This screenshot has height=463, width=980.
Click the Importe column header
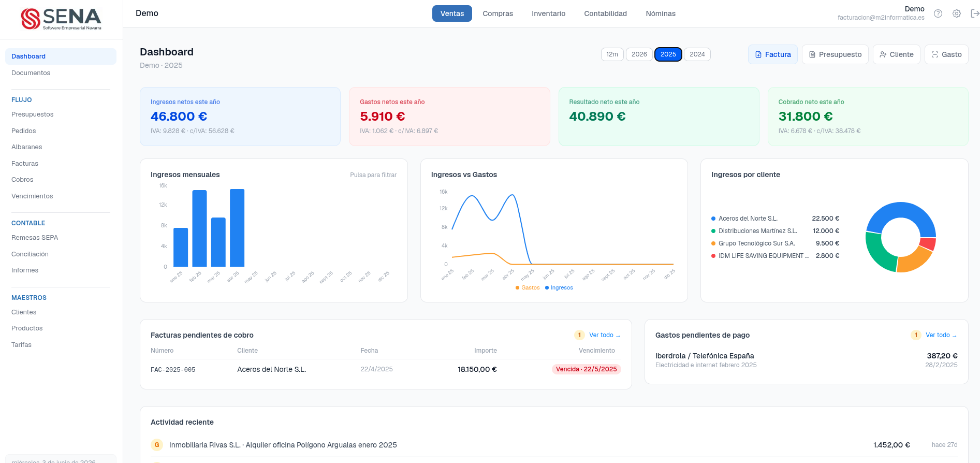point(485,351)
